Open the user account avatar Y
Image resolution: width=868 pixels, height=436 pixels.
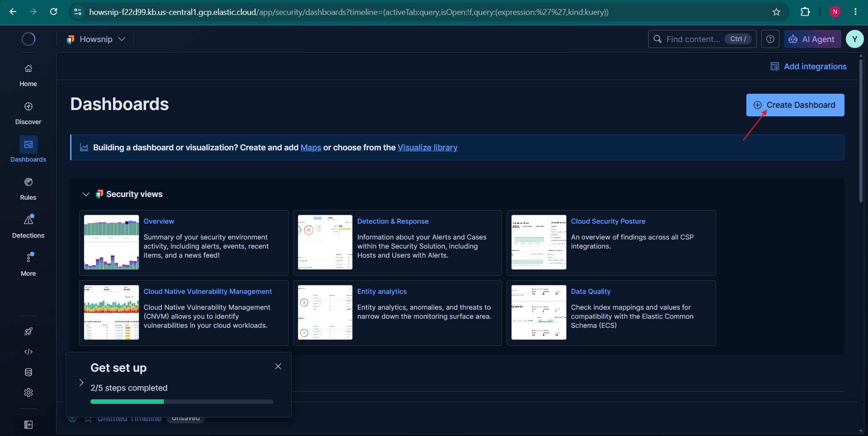(x=854, y=39)
